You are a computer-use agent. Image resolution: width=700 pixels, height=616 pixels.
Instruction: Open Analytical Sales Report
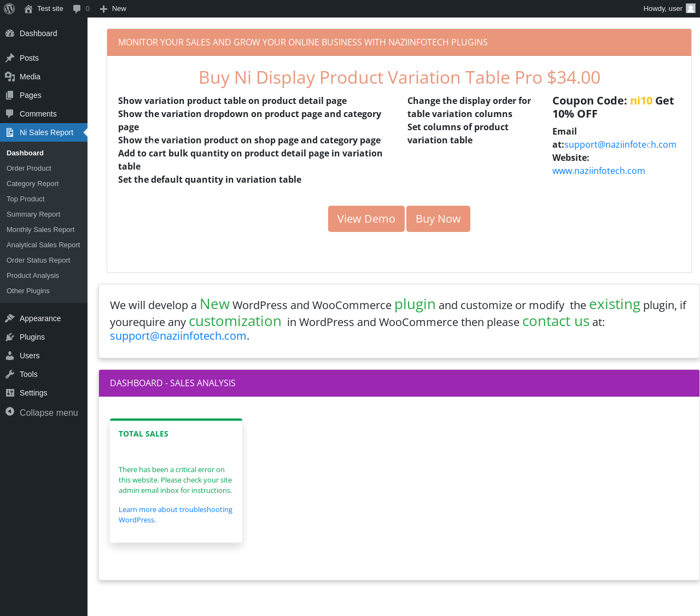pos(43,245)
